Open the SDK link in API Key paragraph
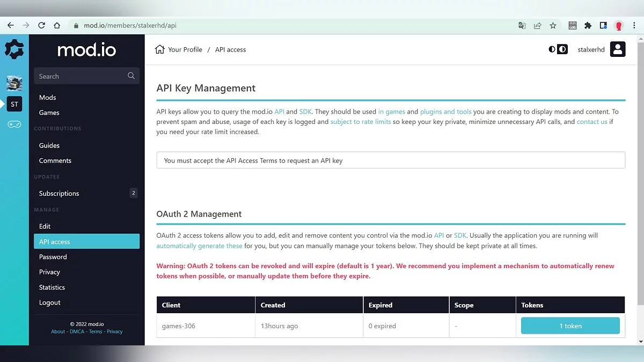This screenshot has width=644, height=362. tap(305, 112)
